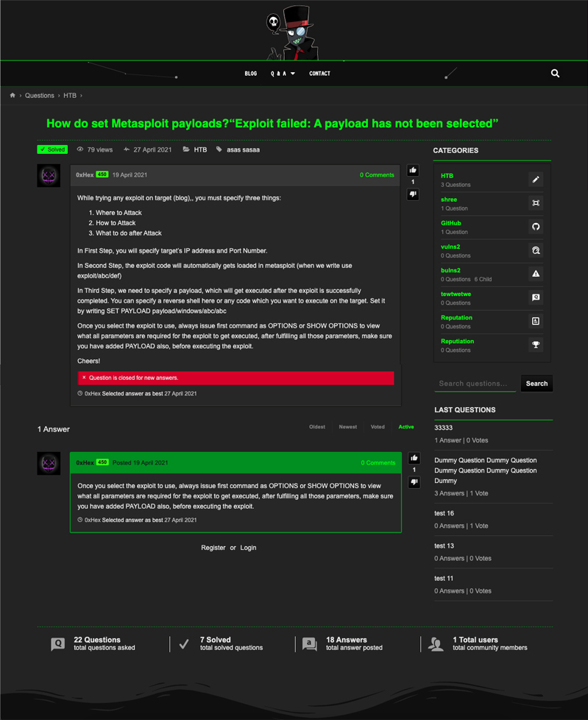Click the bulns2 warning triangle icon
Viewport: 588px width, 720px height.
[x=535, y=274]
